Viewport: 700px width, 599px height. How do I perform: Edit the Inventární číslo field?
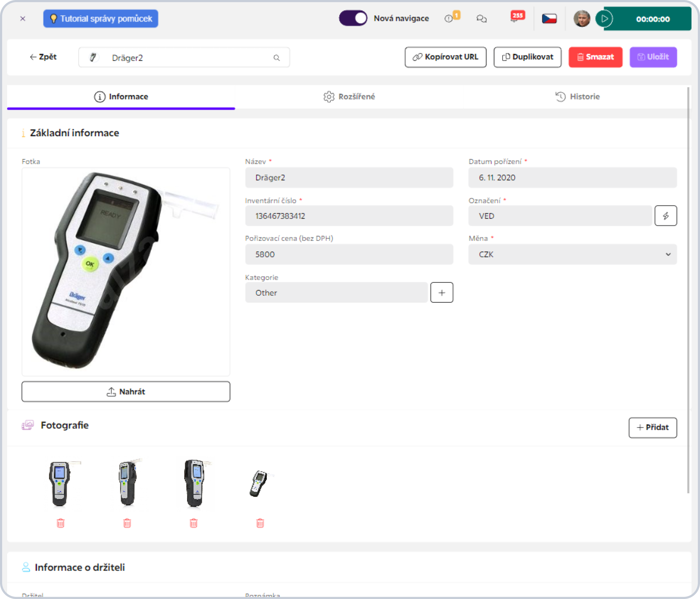click(349, 216)
